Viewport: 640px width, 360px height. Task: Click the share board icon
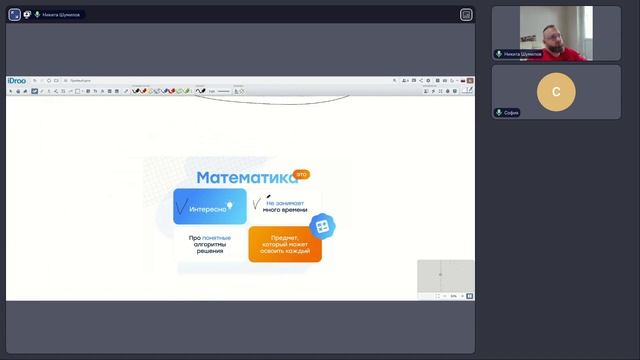[421, 80]
